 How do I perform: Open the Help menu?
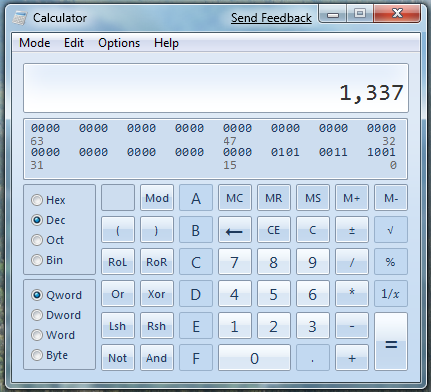tap(166, 43)
